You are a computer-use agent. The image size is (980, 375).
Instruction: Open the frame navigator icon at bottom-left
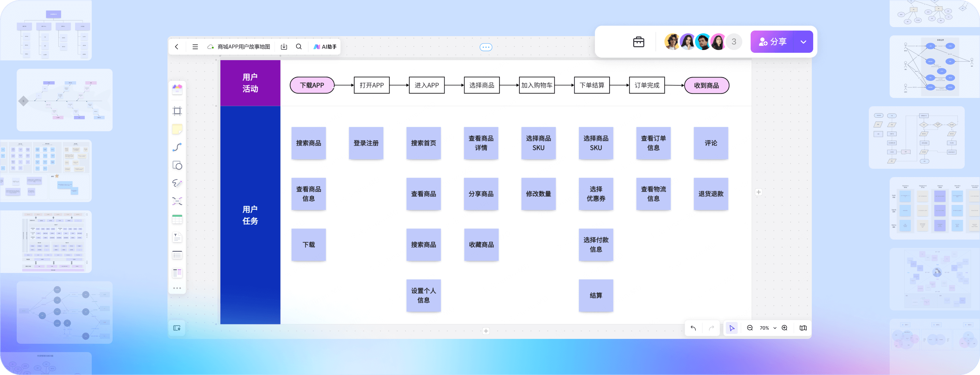(x=177, y=328)
